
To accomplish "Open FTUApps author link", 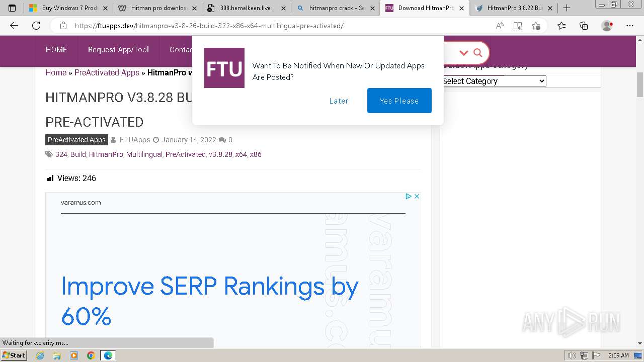I will tap(135, 140).
